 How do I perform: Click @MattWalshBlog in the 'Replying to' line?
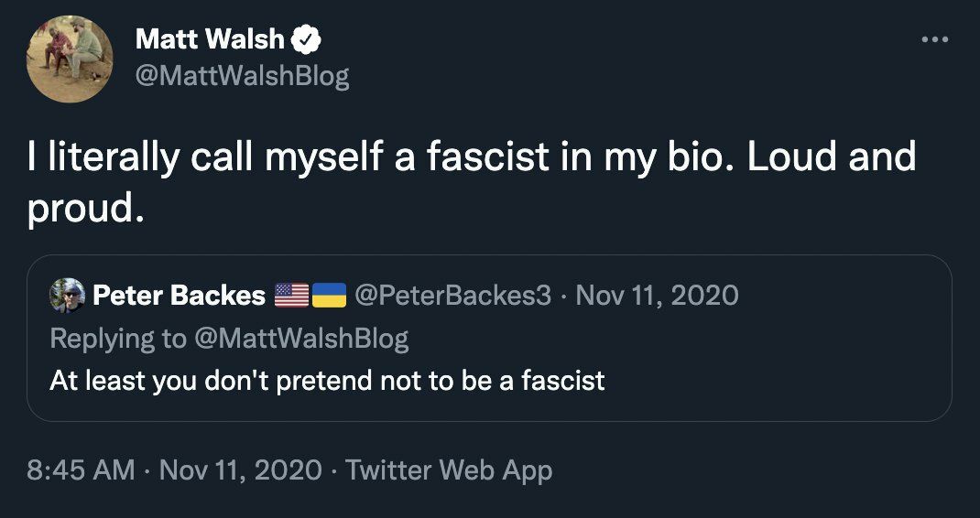(x=300, y=338)
